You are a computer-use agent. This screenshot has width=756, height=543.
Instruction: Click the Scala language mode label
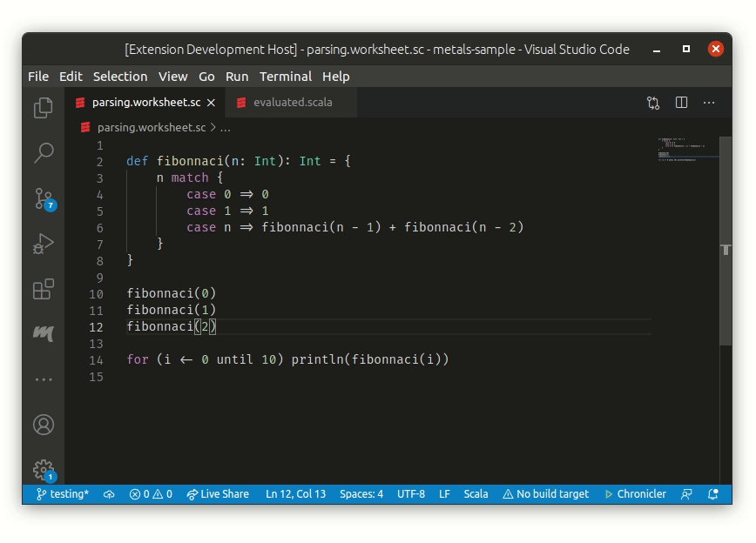point(476,493)
